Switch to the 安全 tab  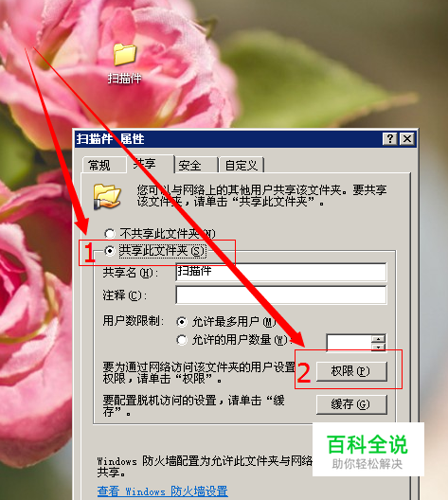[189, 165]
